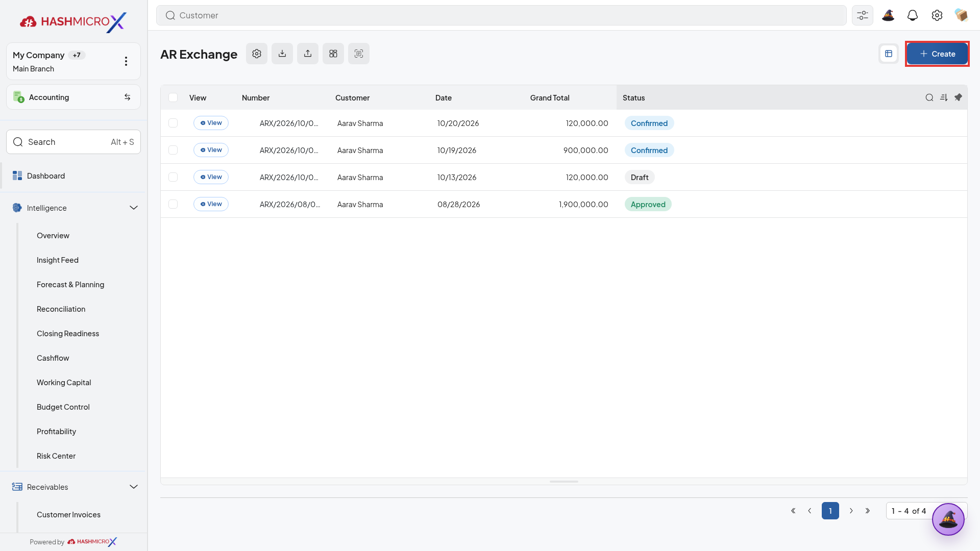The height and width of the screenshot is (551, 980).
Task: Select the checkbox for the 10/13/2026 Draft row
Action: (x=173, y=177)
